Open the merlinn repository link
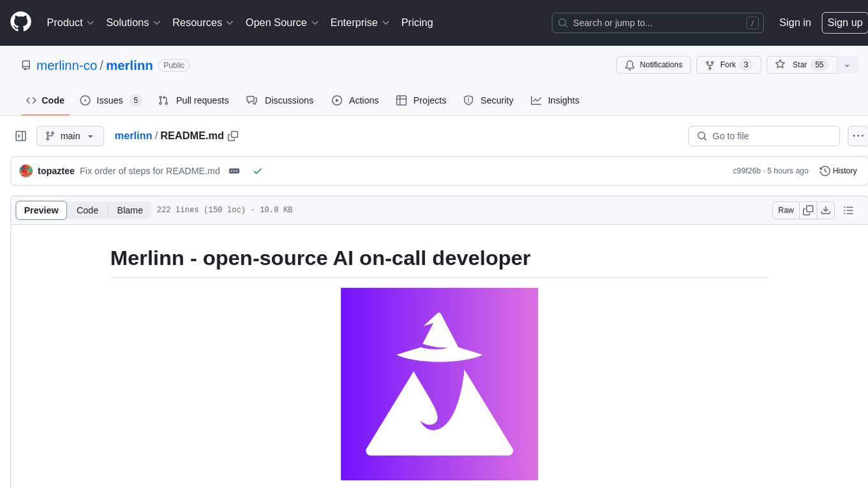Image resolution: width=868 pixels, height=488 pixels. (x=129, y=65)
